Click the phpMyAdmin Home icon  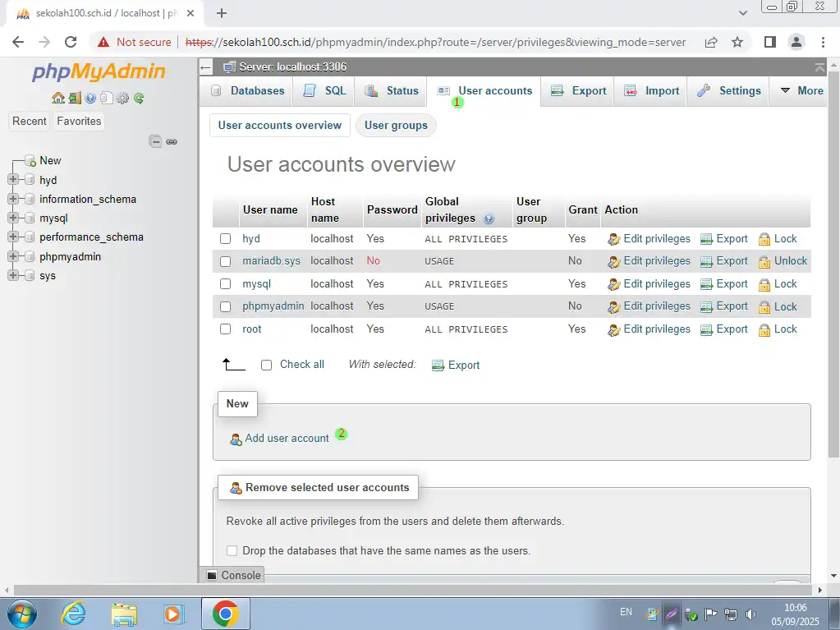pos(57,98)
